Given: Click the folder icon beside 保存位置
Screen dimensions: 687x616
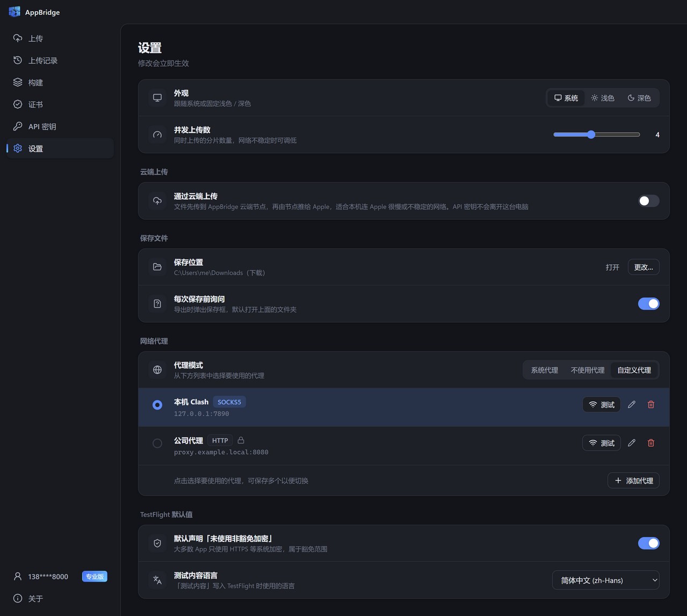Looking at the screenshot, I should point(157,267).
